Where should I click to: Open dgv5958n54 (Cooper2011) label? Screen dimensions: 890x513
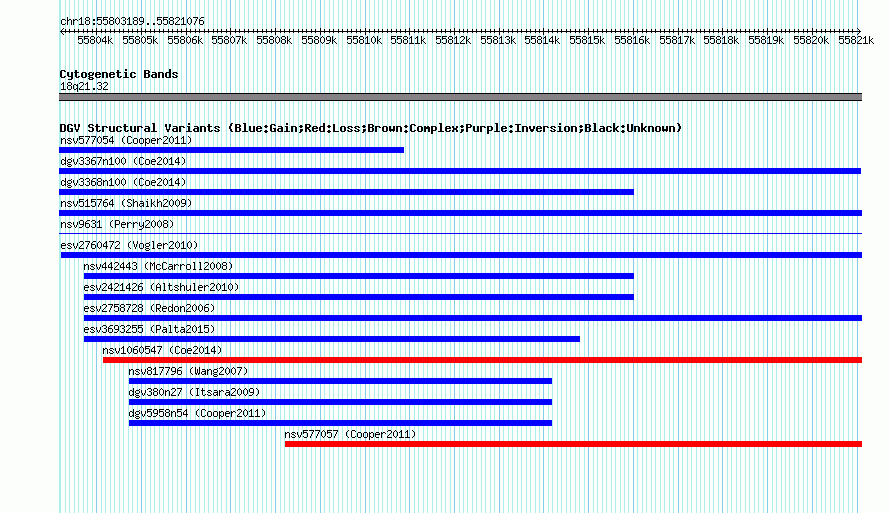click(198, 413)
